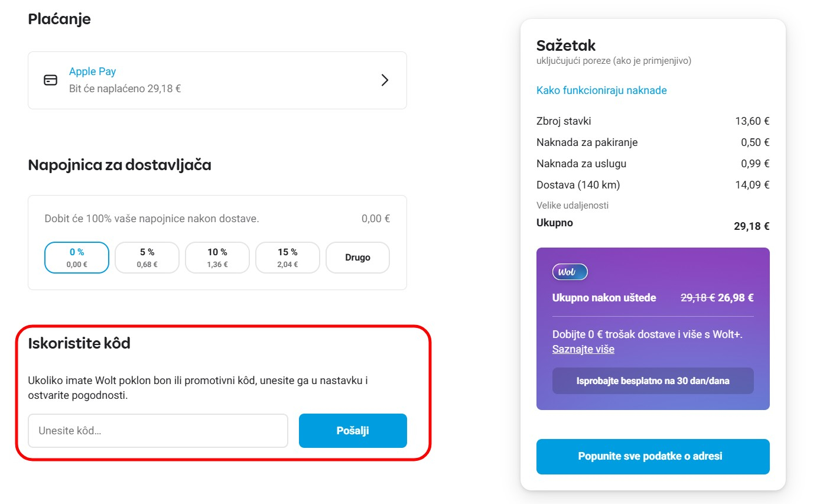The height and width of the screenshot is (504, 823).
Task: Choose the 10% tip of 1,36 €
Action: (x=217, y=257)
